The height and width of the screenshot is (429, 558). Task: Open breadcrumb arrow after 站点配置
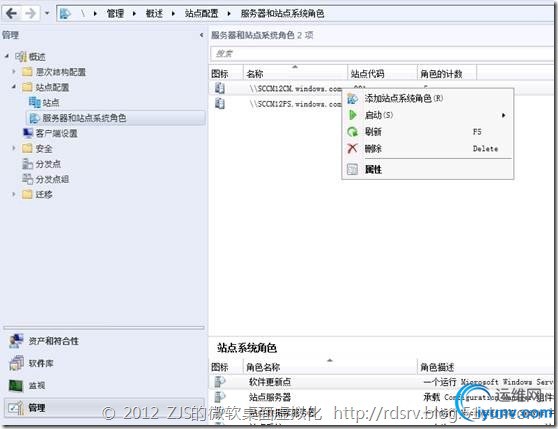pos(229,14)
